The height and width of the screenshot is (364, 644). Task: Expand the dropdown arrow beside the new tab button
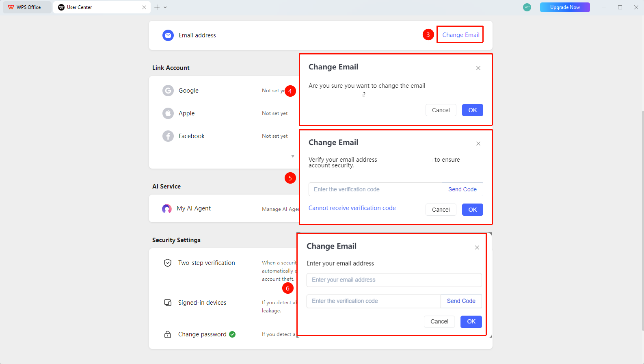tap(165, 7)
